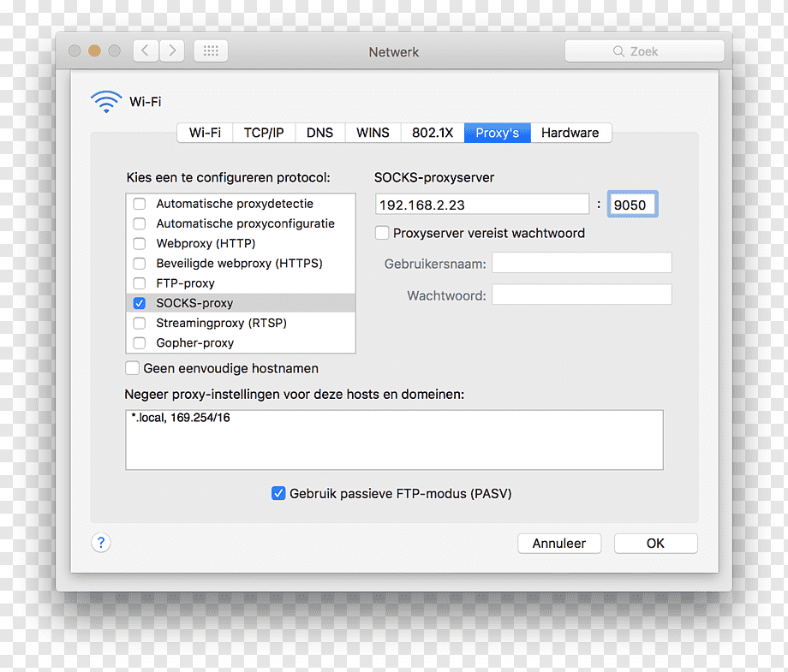Enable Automatische proxydetectie checkbox
This screenshot has width=788, height=672.
coord(140,204)
